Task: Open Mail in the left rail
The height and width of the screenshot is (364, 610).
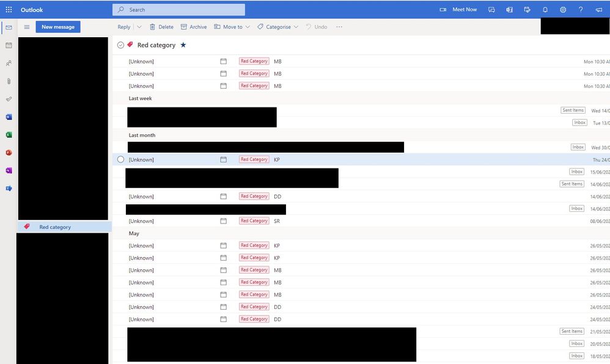Action: 9,27
